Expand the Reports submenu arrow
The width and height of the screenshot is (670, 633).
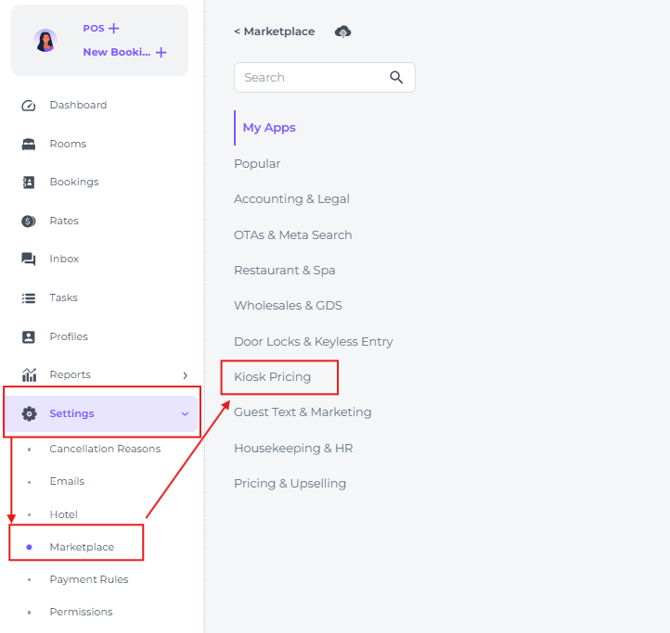(185, 375)
